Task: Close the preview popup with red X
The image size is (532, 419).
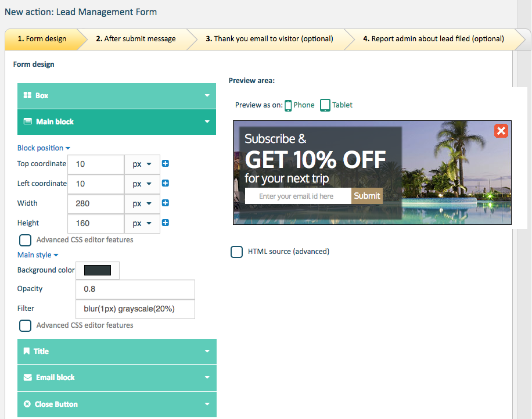Action: [501, 131]
